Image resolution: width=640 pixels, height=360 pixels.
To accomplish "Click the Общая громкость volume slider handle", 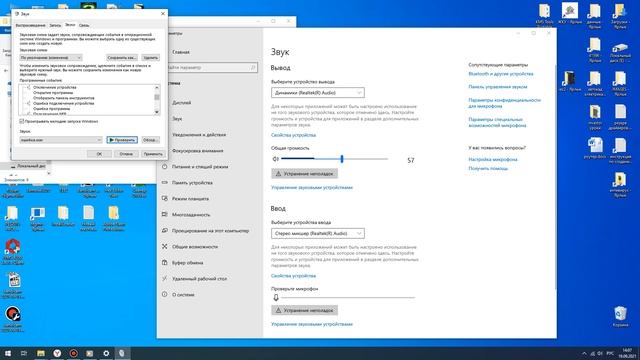I will (342, 159).
